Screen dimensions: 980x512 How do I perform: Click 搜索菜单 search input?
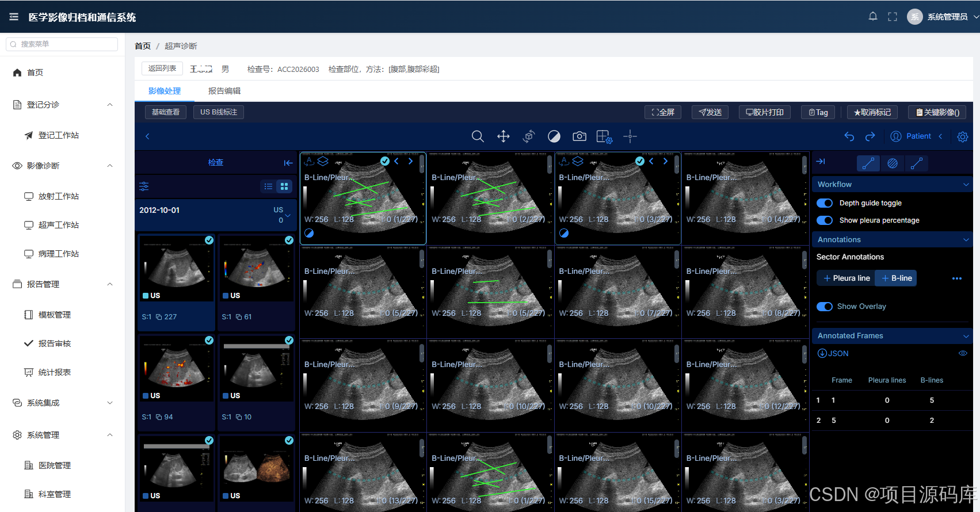(x=62, y=44)
